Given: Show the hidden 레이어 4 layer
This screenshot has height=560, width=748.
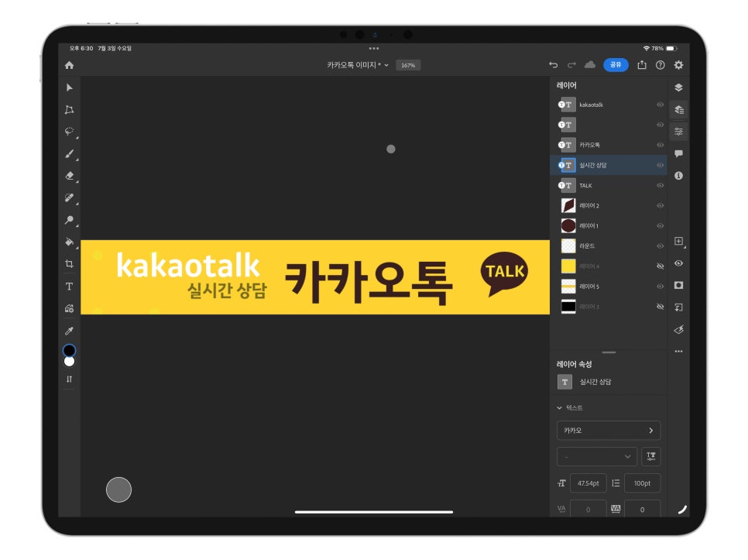Looking at the screenshot, I should pos(661,266).
